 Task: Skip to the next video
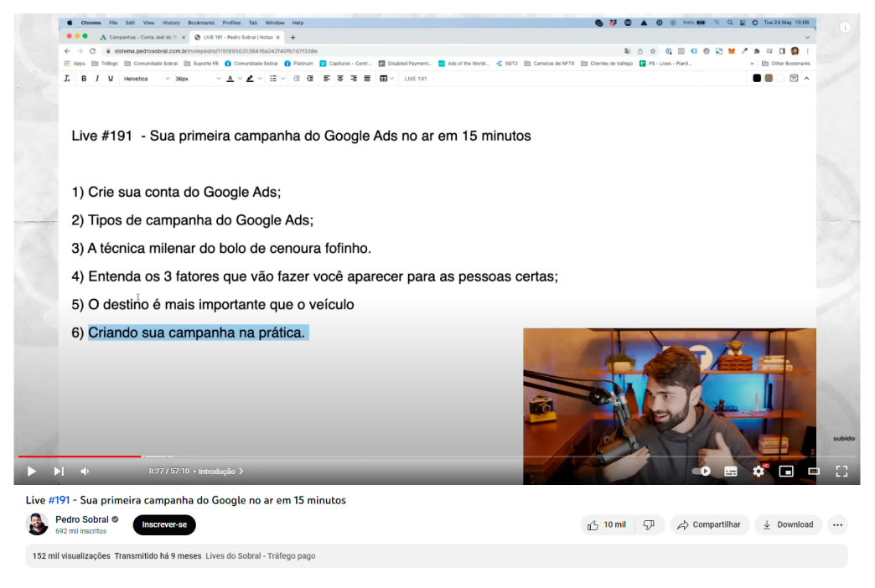pos(59,472)
